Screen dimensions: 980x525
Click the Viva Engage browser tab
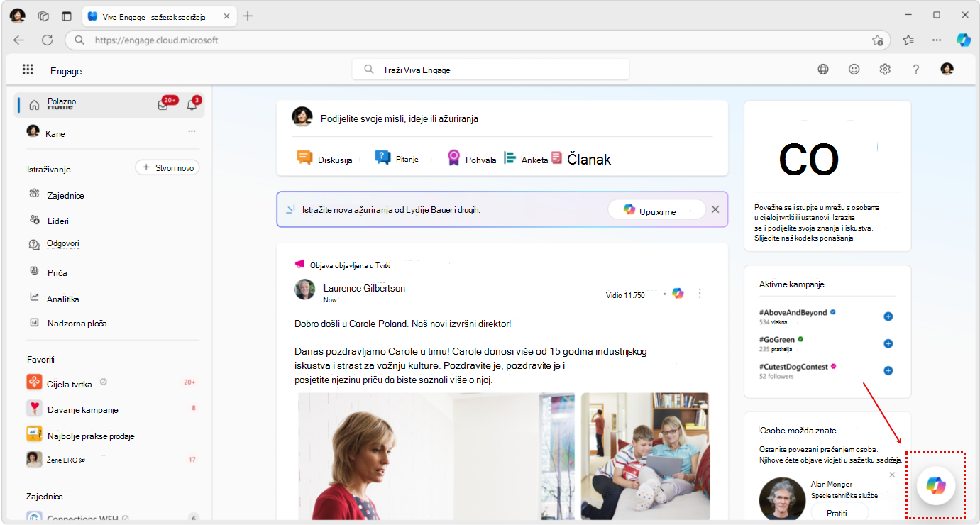pyautogui.click(x=159, y=16)
